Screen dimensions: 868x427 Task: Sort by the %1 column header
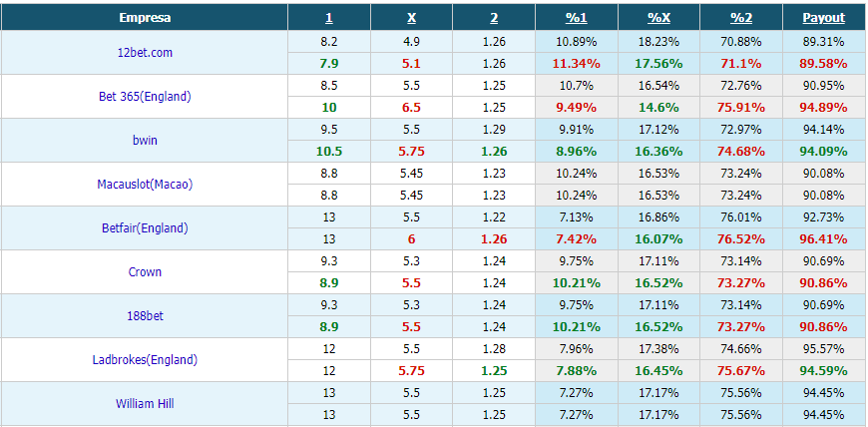click(577, 18)
